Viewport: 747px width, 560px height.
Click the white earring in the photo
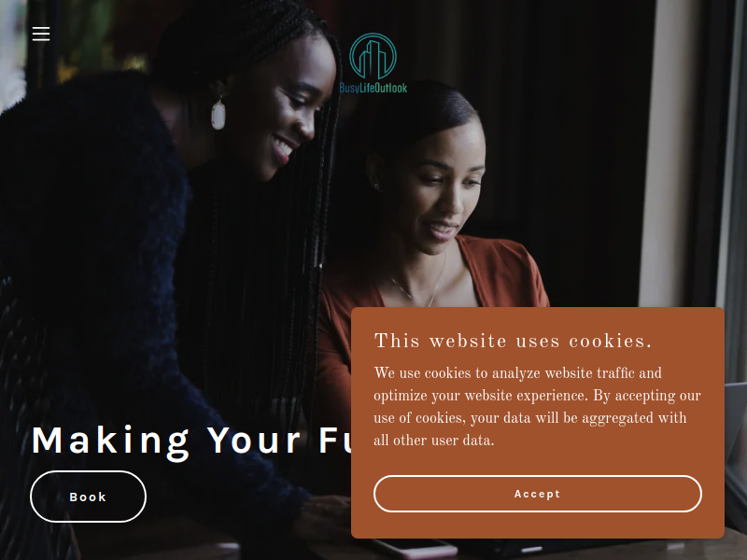click(x=218, y=114)
